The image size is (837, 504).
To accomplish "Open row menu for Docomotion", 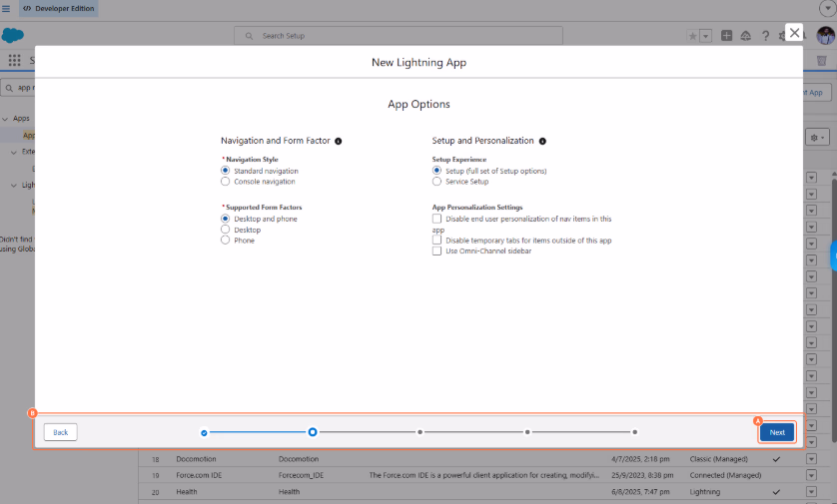I will (x=811, y=459).
